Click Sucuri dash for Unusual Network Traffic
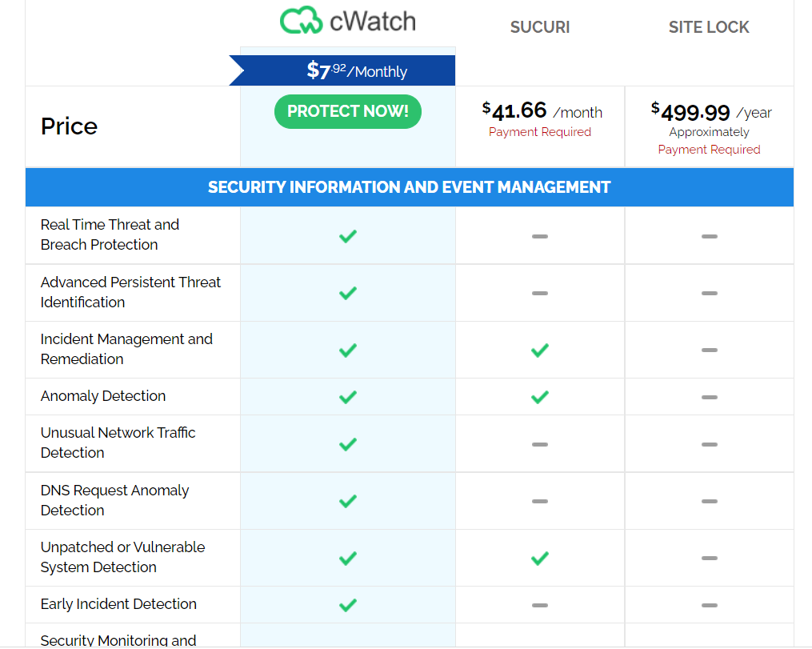The image size is (812, 649). (540, 444)
